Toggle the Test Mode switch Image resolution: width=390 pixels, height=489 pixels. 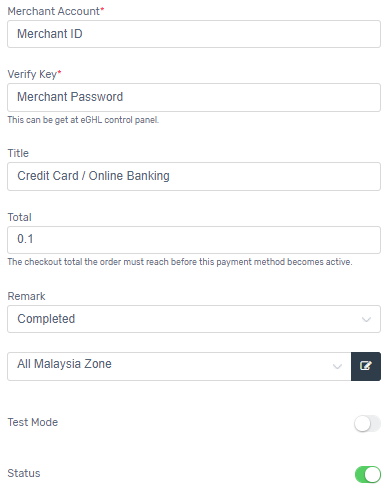(x=367, y=423)
